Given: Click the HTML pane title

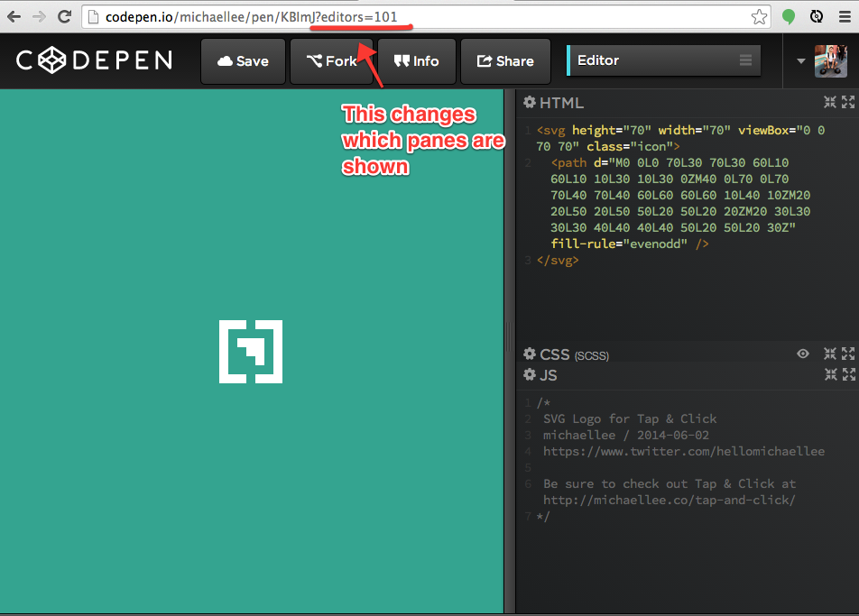Looking at the screenshot, I should click(x=561, y=103).
